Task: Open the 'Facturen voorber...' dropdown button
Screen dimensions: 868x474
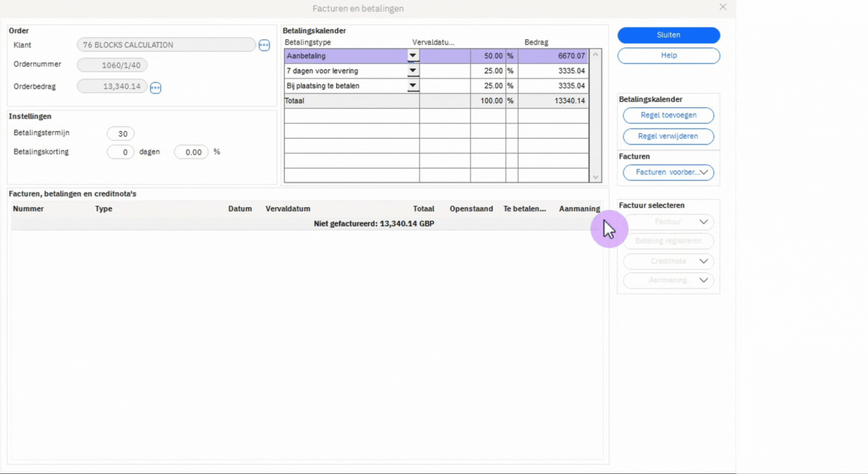Action: point(668,172)
